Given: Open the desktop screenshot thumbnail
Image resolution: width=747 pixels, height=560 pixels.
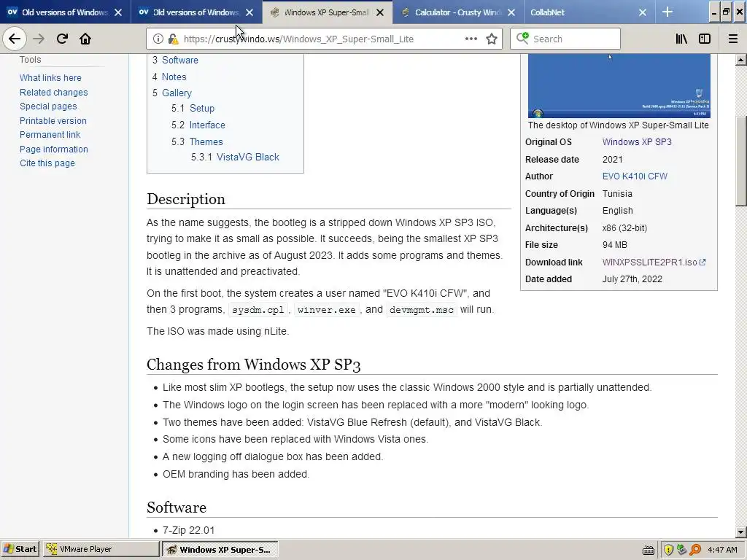Looking at the screenshot, I should (x=619, y=86).
